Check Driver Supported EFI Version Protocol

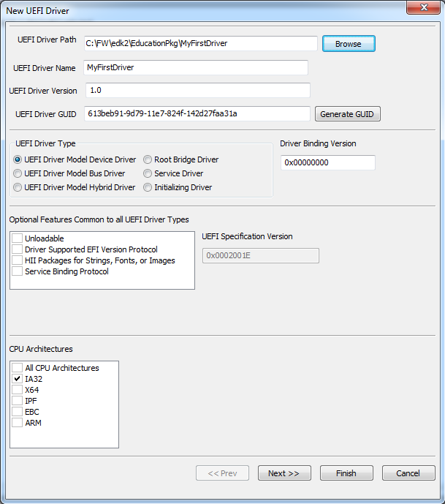coord(17,249)
